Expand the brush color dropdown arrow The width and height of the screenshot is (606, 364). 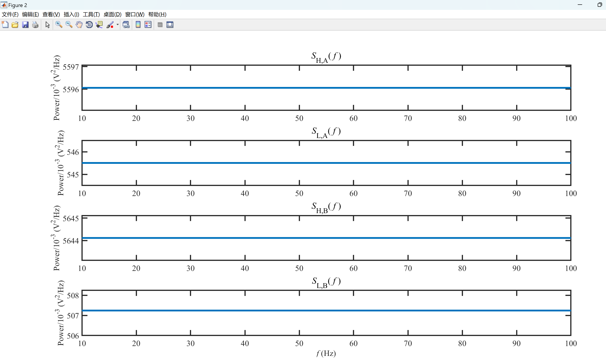point(117,25)
